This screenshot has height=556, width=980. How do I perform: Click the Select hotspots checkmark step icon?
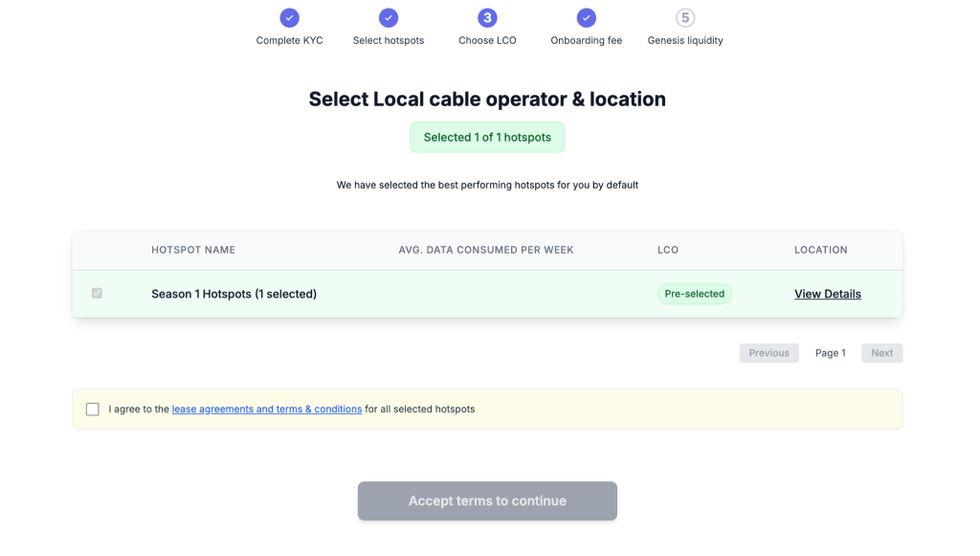tap(389, 17)
